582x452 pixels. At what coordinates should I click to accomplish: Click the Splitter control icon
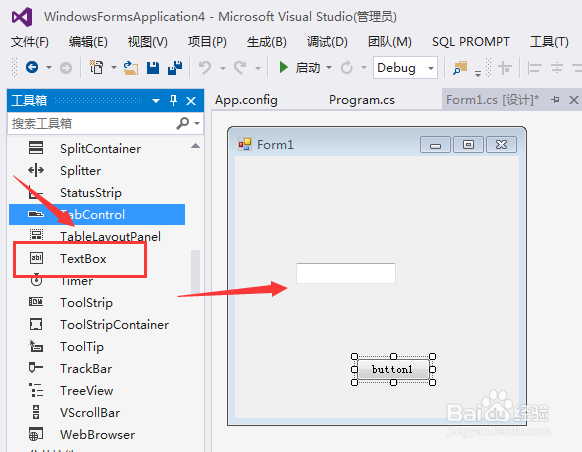(36, 170)
